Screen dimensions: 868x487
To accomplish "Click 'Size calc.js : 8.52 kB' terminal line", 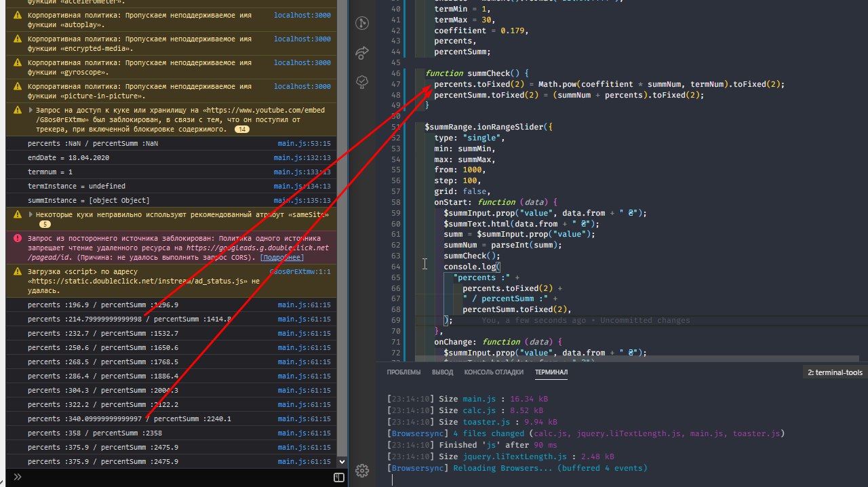I will tap(465, 410).
